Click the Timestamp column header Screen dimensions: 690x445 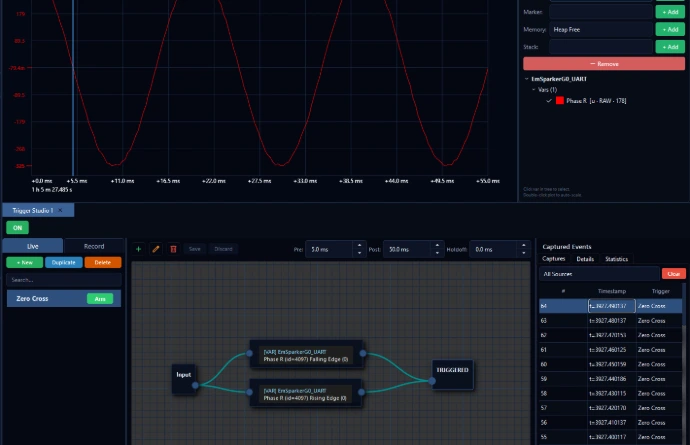click(612, 291)
